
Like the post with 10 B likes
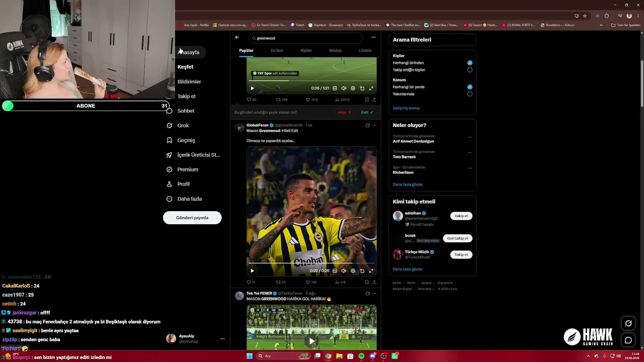[x=312, y=100]
